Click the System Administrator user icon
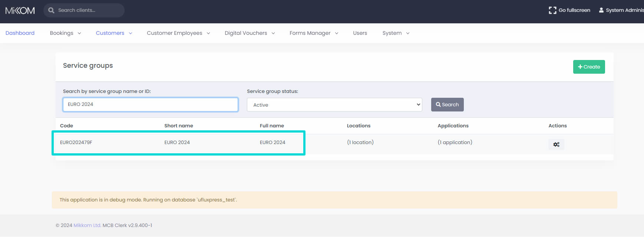The image size is (644, 237). tap(601, 10)
